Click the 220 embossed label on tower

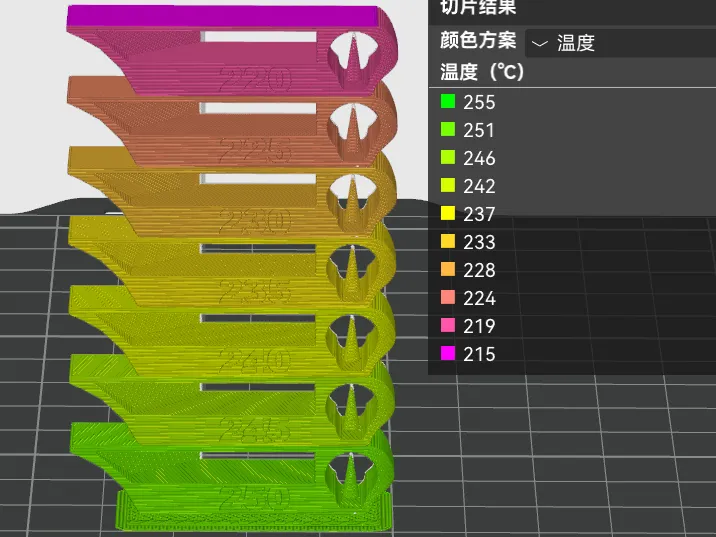(x=255, y=79)
